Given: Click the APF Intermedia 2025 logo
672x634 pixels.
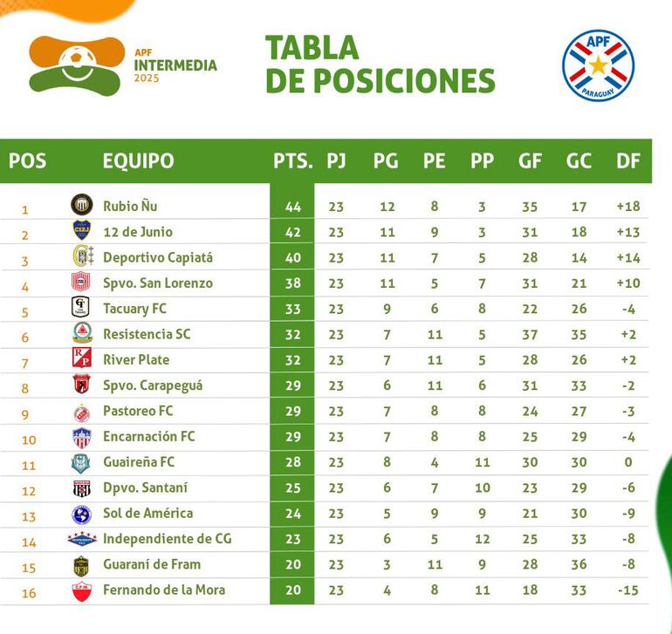Looking at the screenshot, I should (122, 65).
